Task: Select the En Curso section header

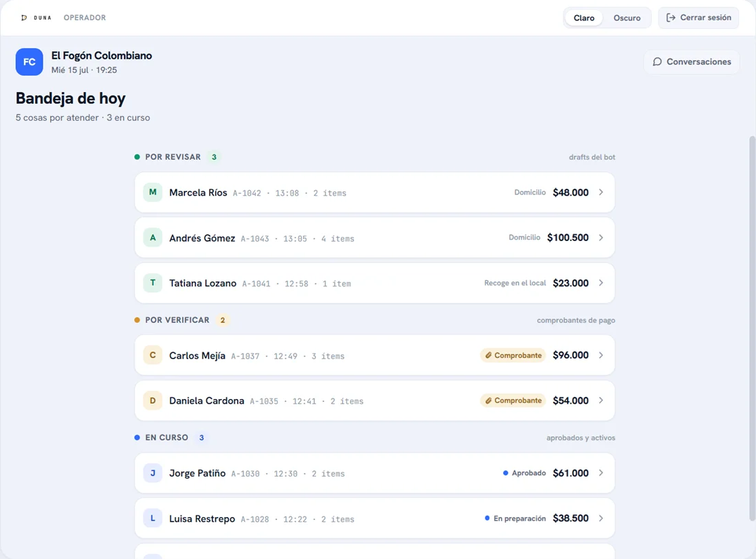Action: click(x=166, y=437)
